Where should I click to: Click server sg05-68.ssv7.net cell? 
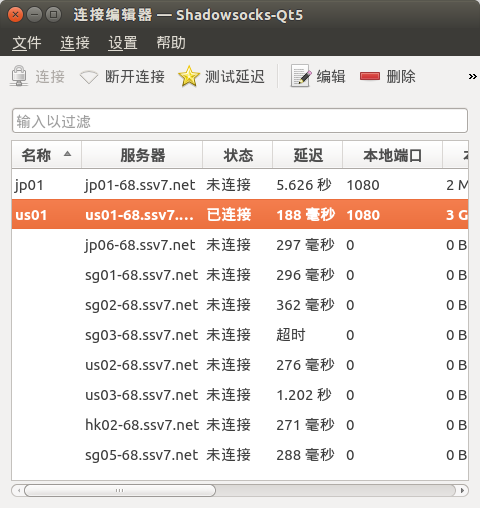coord(142,455)
